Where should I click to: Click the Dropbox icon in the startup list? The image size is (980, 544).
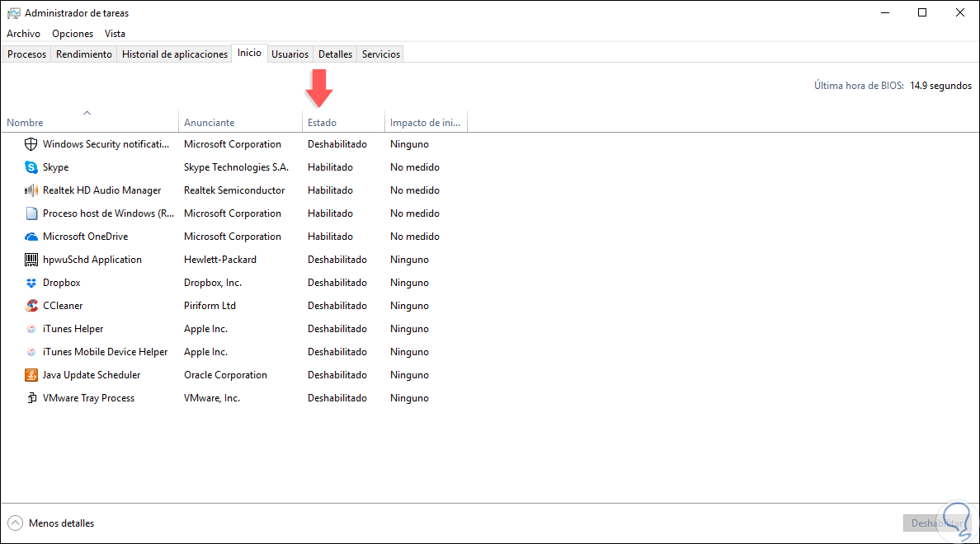tap(31, 283)
